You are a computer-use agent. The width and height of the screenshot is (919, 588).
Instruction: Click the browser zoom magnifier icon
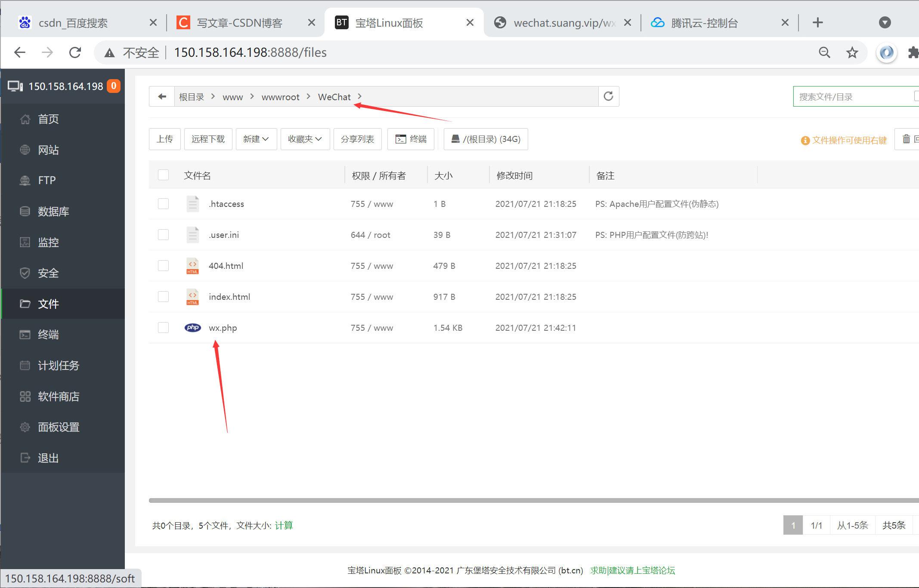click(824, 52)
